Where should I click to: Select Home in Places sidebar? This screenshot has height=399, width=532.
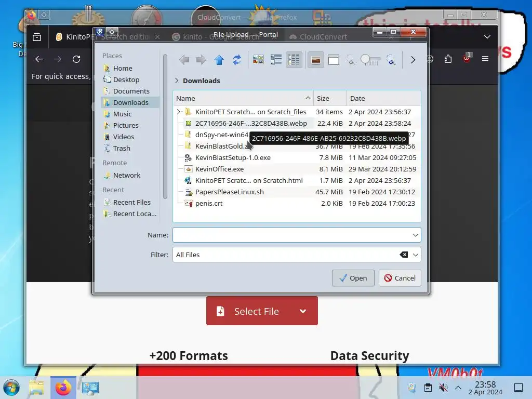click(x=130, y=68)
